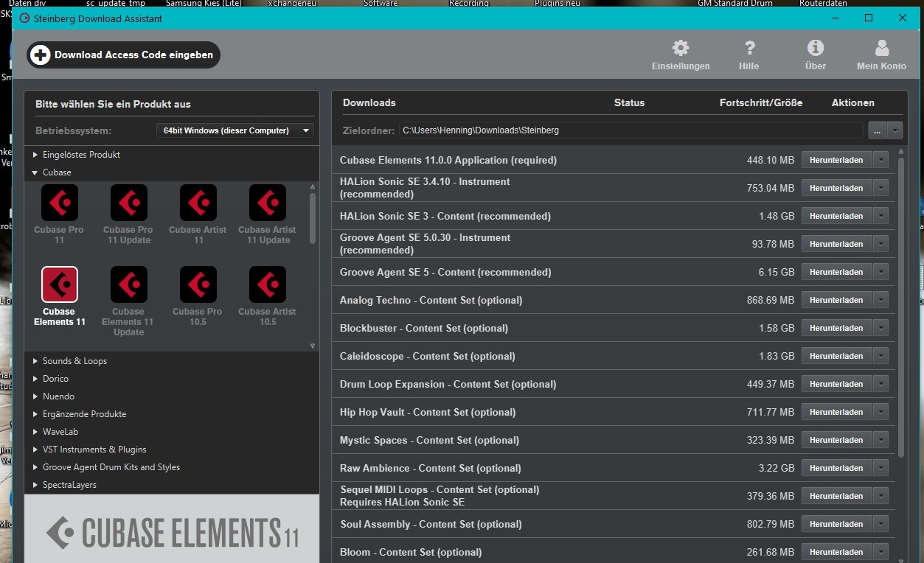Select the Cubase Pro 11 Update icon
This screenshot has height=563, width=924.
pyautogui.click(x=128, y=203)
